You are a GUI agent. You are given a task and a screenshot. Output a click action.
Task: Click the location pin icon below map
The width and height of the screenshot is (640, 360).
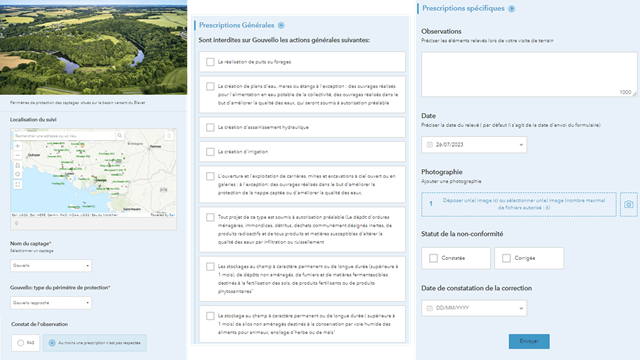[x=16, y=223]
